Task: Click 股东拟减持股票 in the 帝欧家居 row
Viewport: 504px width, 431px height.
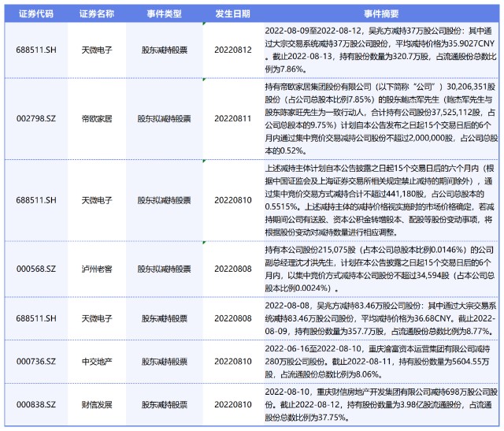Action: 165,119
